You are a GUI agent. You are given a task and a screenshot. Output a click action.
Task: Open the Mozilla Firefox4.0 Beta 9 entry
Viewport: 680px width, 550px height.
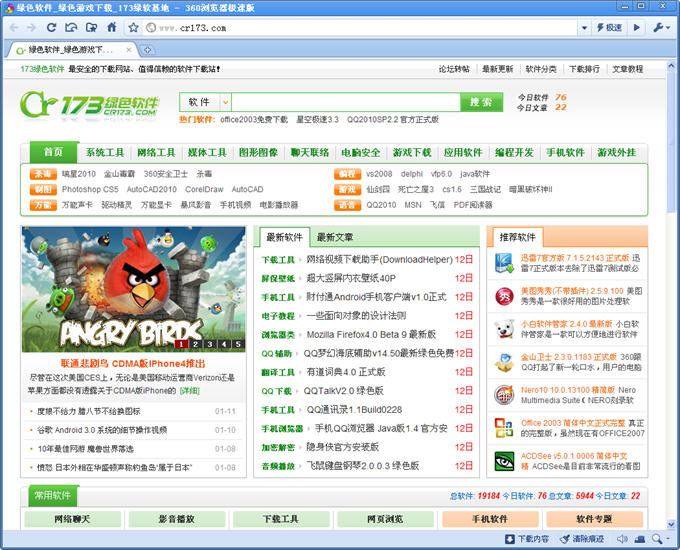[x=371, y=334]
